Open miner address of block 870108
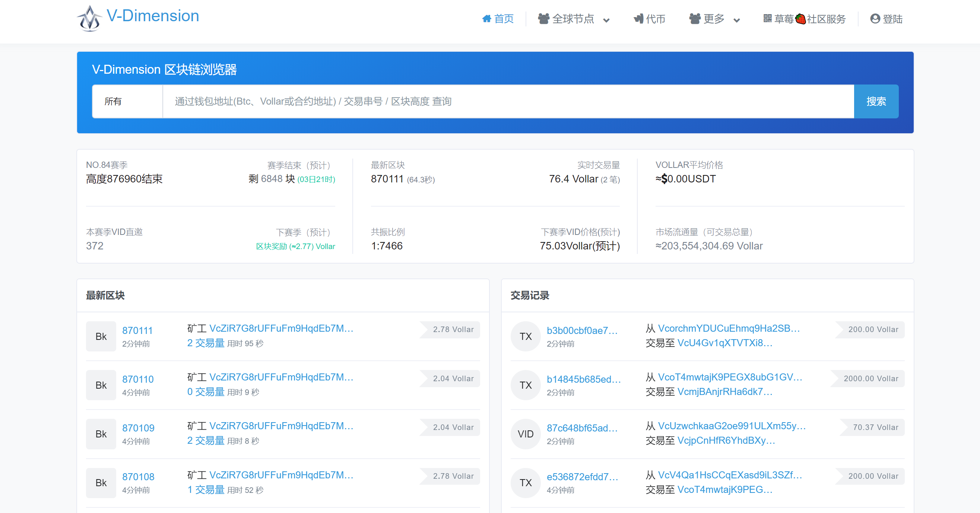This screenshot has height=513, width=980. pyautogui.click(x=282, y=475)
